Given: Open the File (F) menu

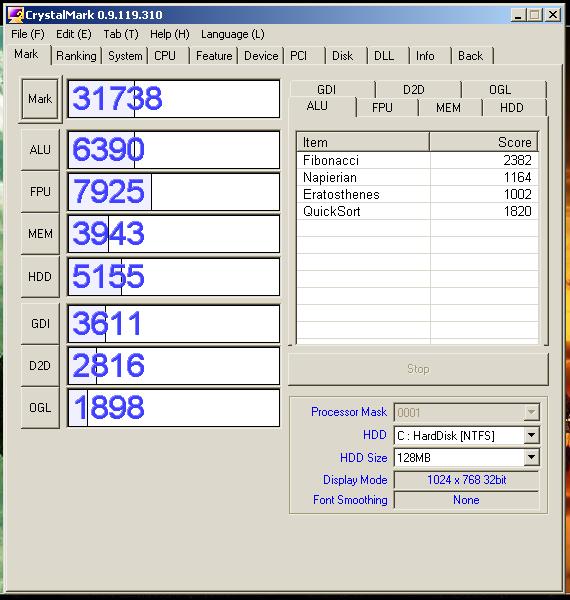Looking at the screenshot, I should pos(28,34).
